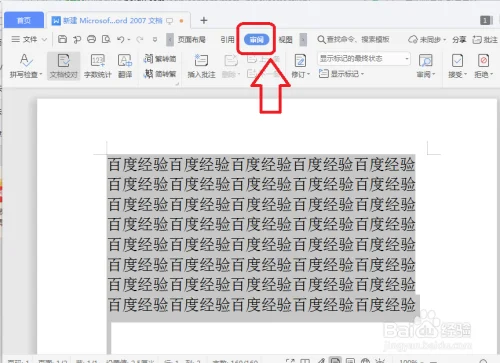Click 插入批注 to insert a comment

pos(201,66)
